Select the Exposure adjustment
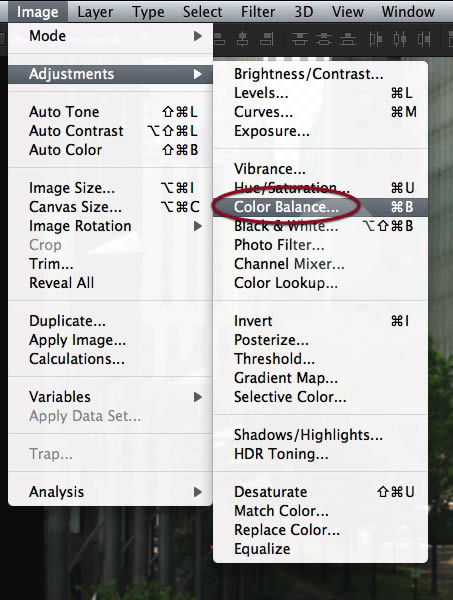 pyautogui.click(x=320, y=131)
